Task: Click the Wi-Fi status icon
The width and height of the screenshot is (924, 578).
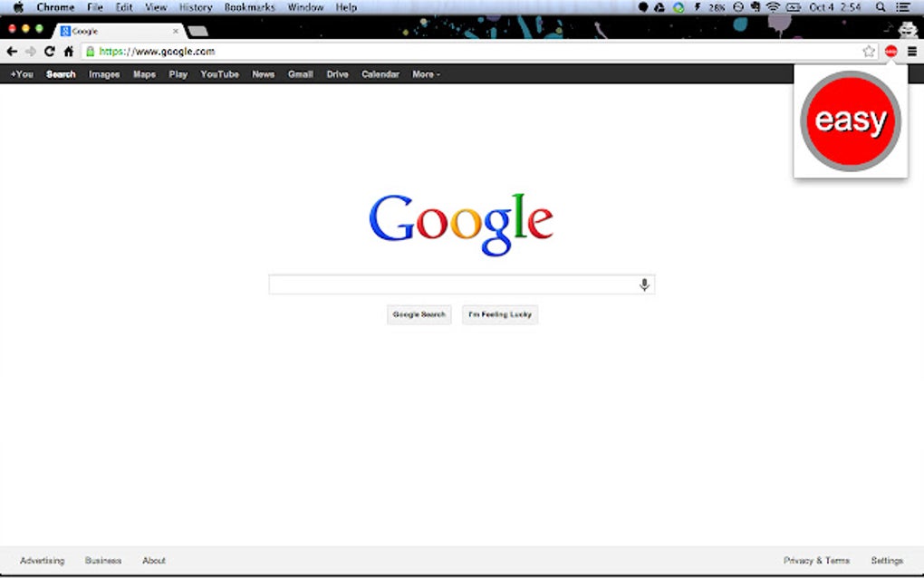Action: [771, 6]
